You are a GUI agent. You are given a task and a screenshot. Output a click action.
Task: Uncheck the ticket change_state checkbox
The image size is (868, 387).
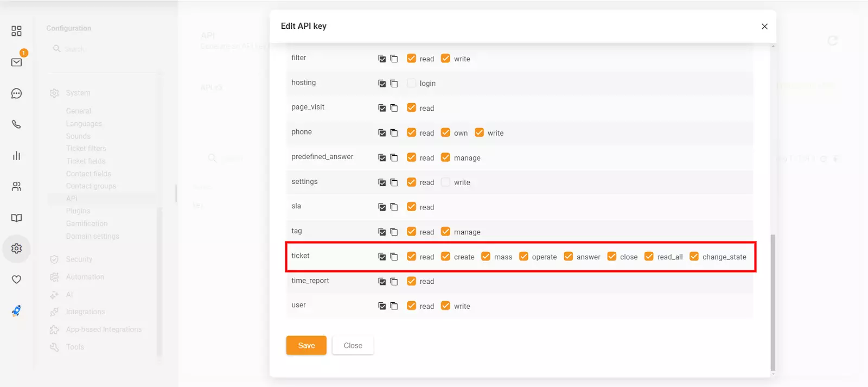click(x=694, y=256)
